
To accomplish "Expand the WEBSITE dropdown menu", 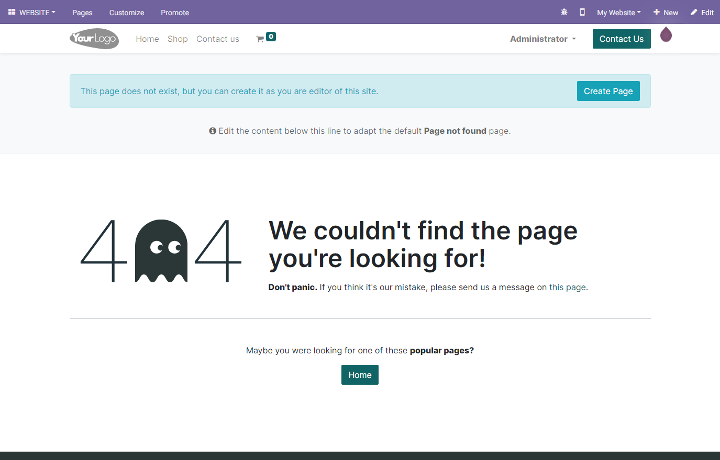I will pos(37,12).
